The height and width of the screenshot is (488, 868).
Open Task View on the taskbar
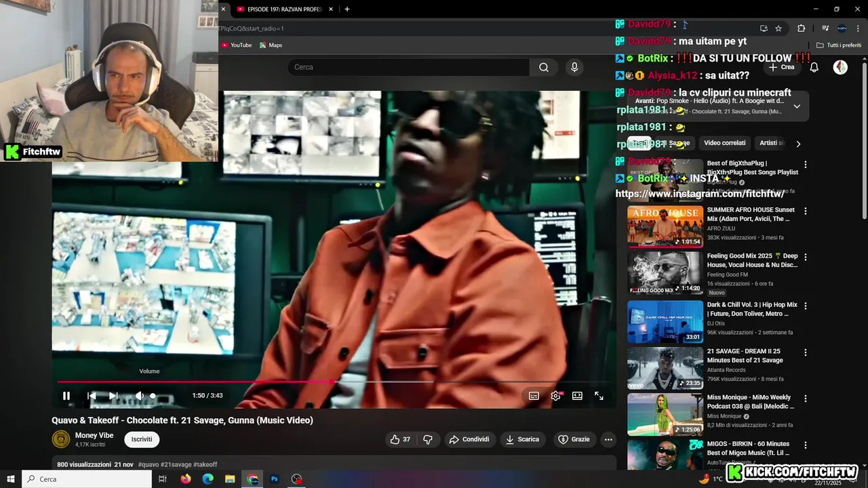click(163, 479)
